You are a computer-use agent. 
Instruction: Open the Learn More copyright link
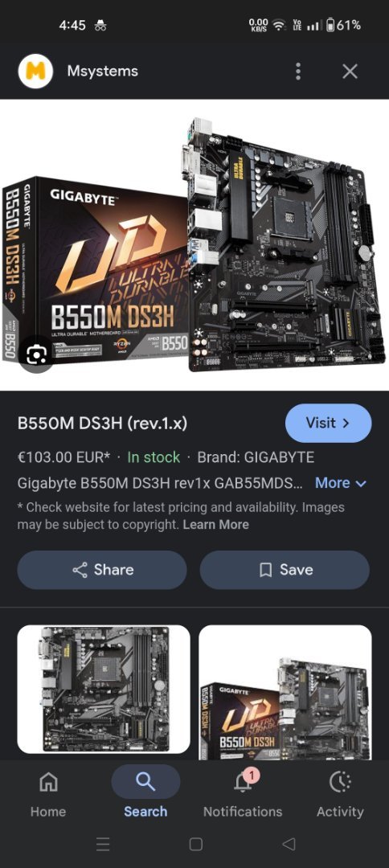pyautogui.click(x=216, y=525)
